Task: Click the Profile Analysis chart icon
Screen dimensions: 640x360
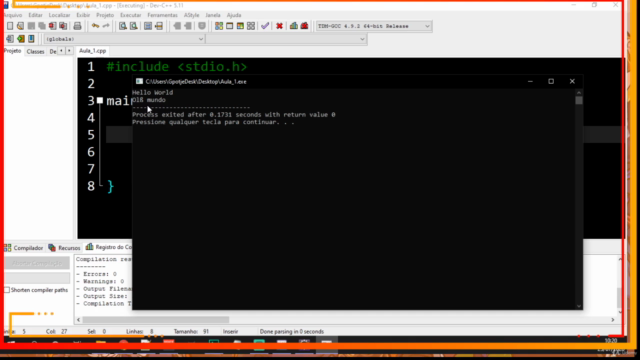Action: (x=293, y=26)
